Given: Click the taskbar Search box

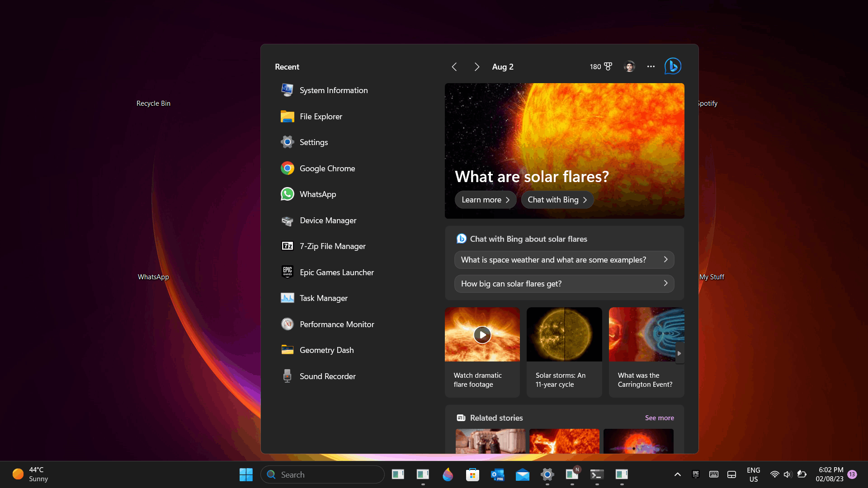Looking at the screenshot, I should click(x=323, y=474).
